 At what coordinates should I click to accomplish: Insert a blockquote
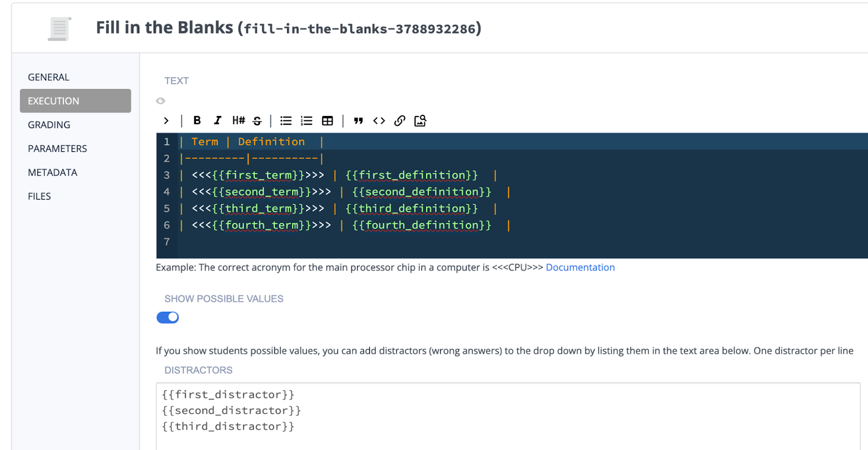(x=358, y=120)
